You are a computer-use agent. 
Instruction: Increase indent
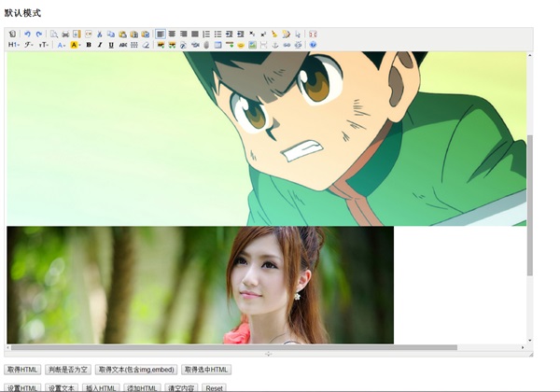click(230, 34)
